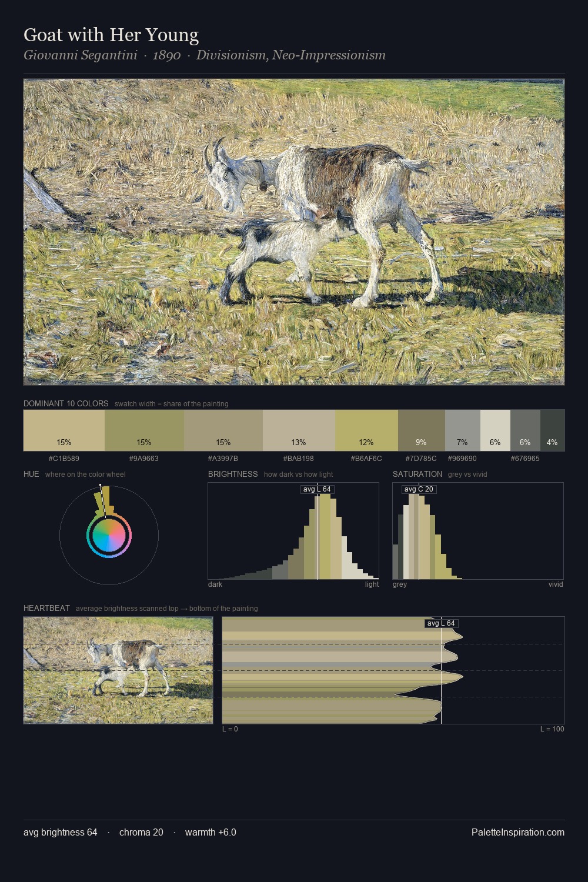Click the 'L = 0' axis label
588x882 pixels.
[x=230, y=729]
